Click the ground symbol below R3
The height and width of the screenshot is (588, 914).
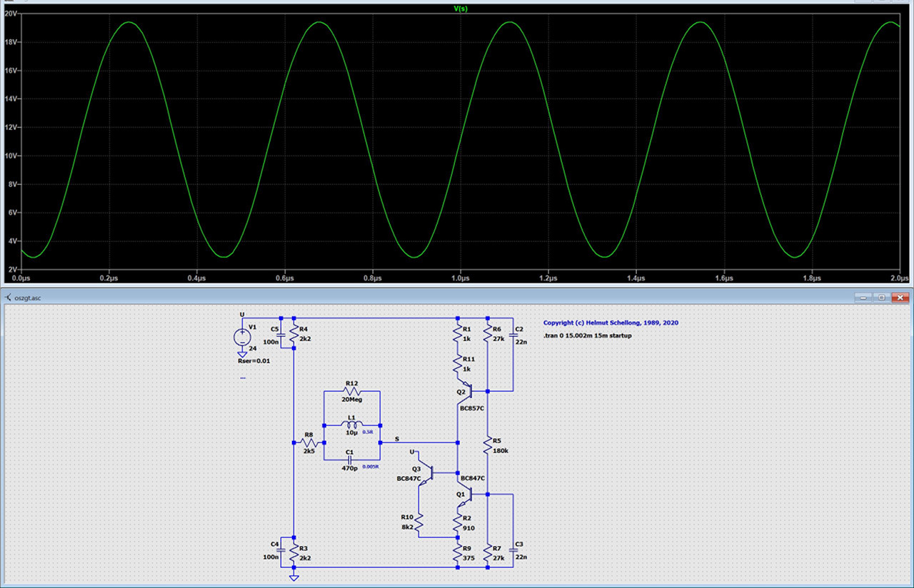(293, 576)
